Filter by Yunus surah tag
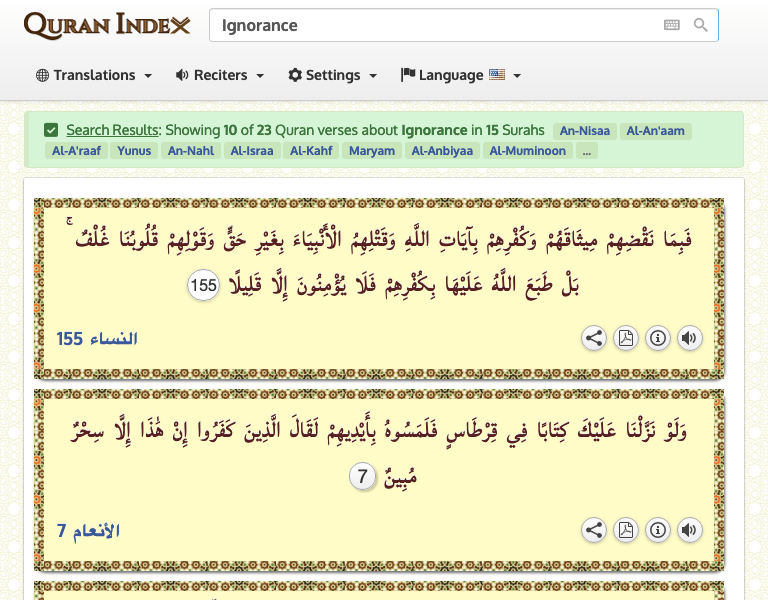Viewport: 768px width, 600px height. (134, 151)
